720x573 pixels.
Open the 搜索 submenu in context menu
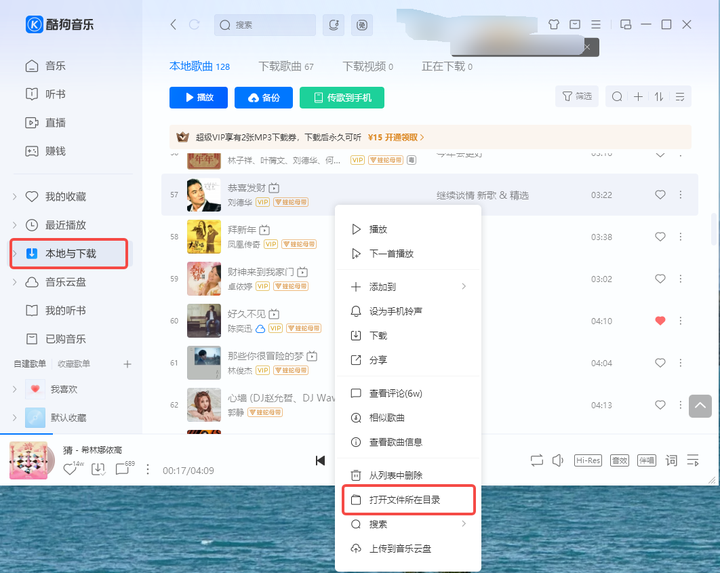pos(408,524)
